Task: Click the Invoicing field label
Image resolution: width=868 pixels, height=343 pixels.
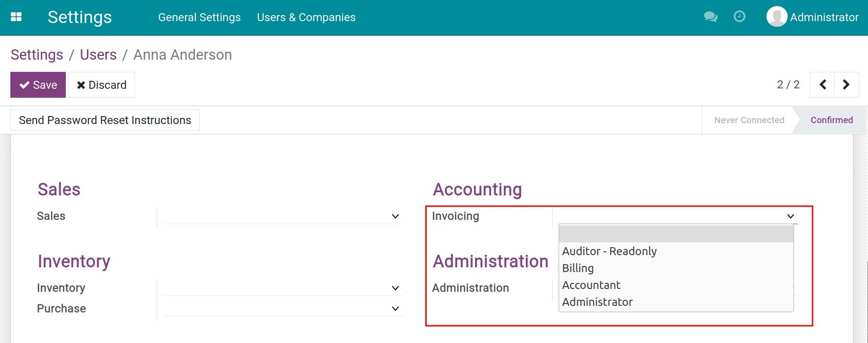Action: pyautogui.click(x=455, y=216)
